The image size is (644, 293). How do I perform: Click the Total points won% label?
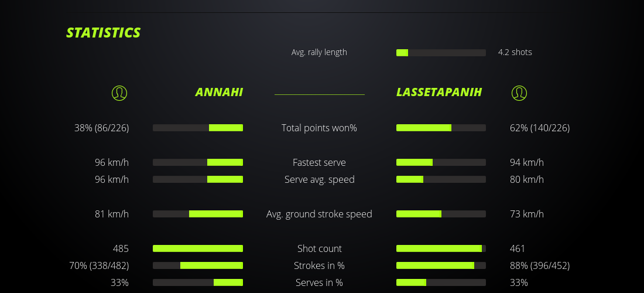(x=319, y=128)
